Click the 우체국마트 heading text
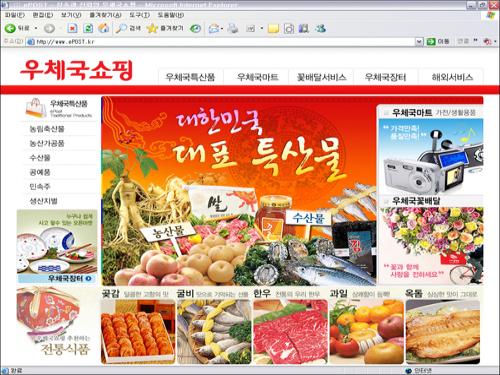This screenshot has width=500, height=375. click(412, 112)
